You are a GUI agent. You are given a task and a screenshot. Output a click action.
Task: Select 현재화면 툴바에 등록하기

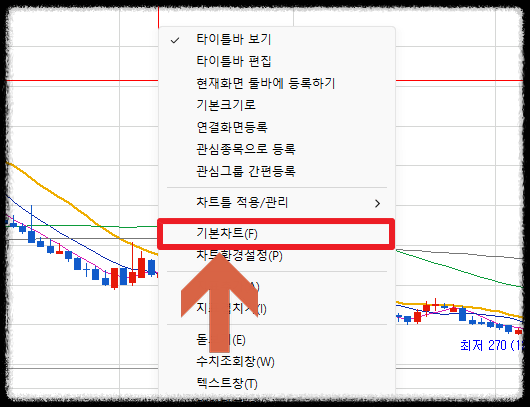276,83
